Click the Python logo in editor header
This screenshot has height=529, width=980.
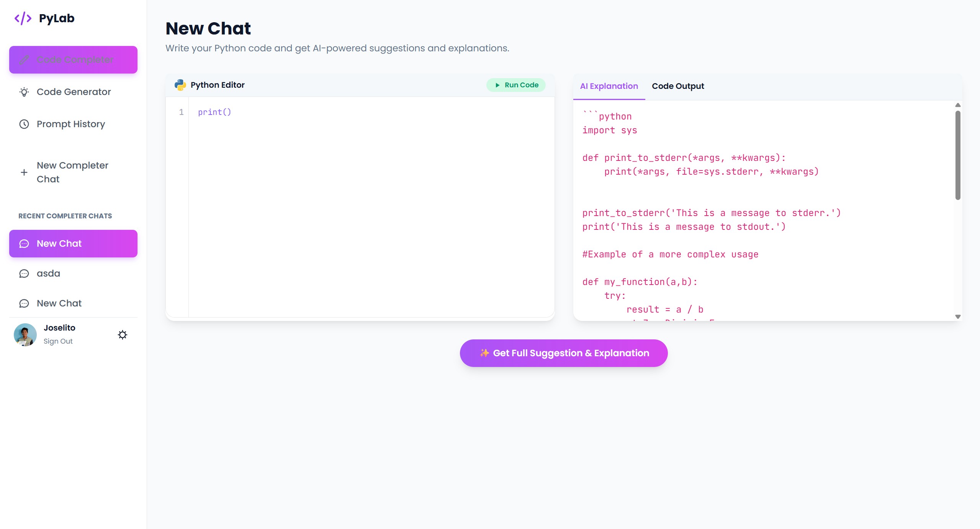click(x=180, y=85)
